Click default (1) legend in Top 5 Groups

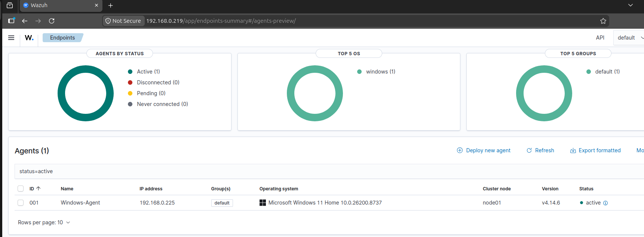603,72
